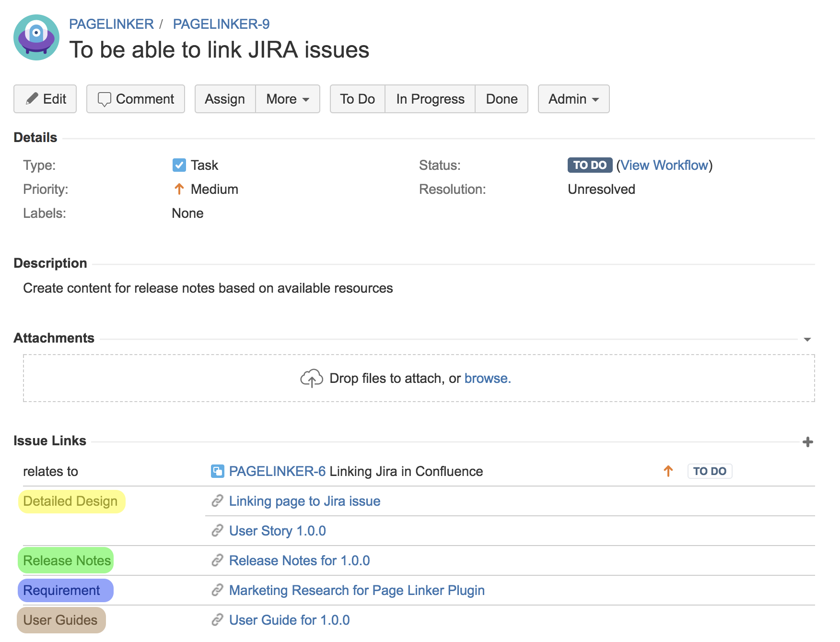Viewport: 840px width, 642px height.
Task: Open the More dropdown menu
Action: 287,99
